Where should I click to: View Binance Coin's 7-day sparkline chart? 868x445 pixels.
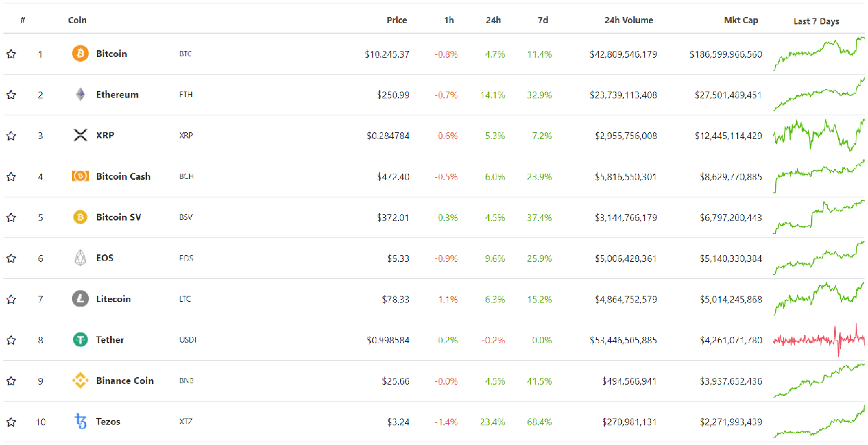(819, 381)
